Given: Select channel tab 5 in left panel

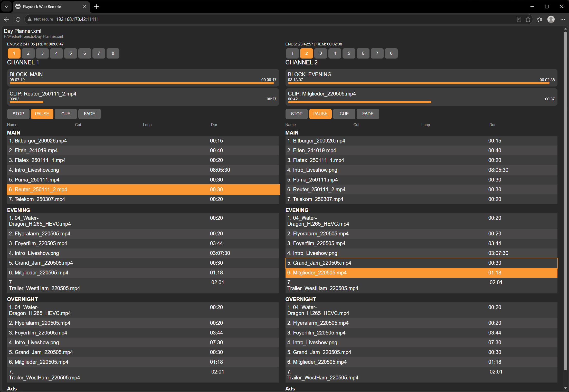Looking at the screenshot, I should tap(71, 53).
